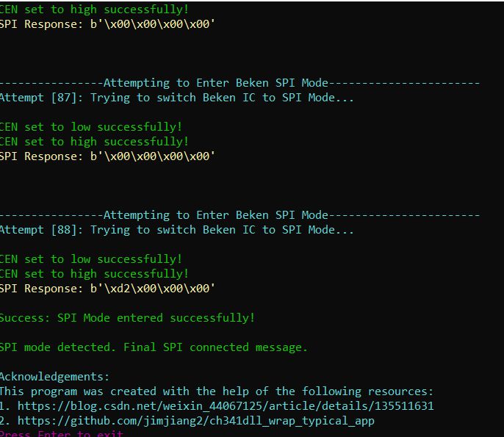Open the github.com ch341dll_wrap_typical_app link

click(195, 421)
